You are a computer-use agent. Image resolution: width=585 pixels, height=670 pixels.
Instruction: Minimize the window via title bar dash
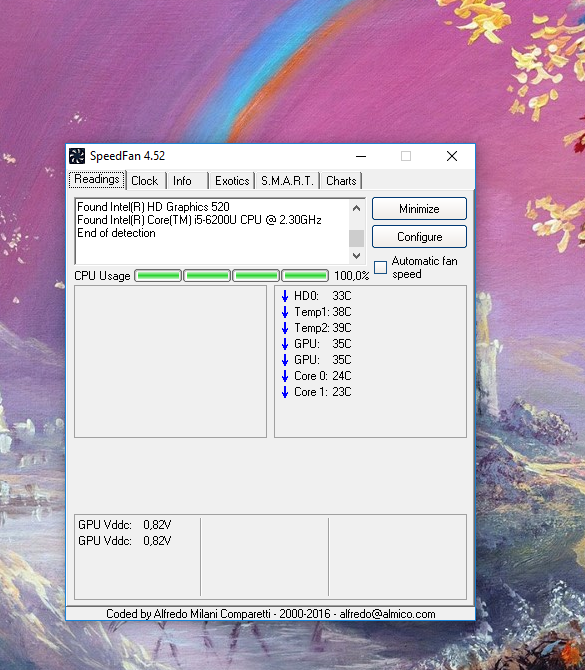361,156
